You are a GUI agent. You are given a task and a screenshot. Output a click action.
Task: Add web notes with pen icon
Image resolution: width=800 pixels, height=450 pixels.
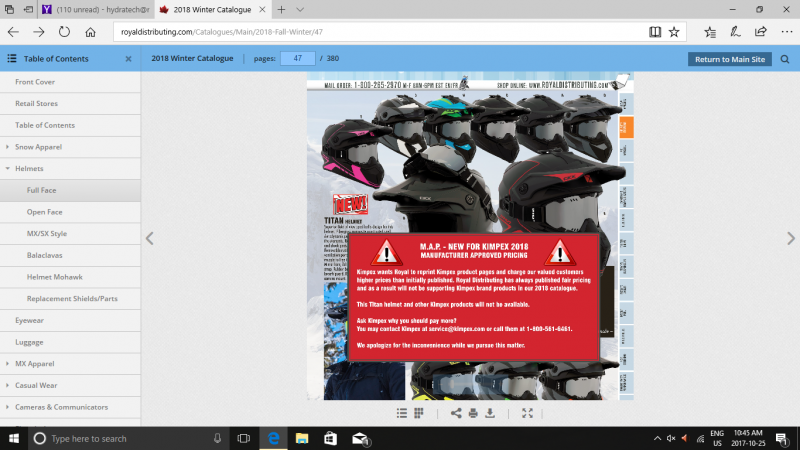point(735,32)
